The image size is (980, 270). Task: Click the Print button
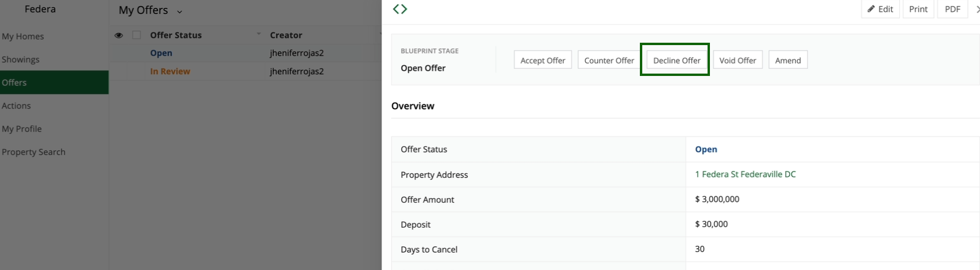point(918,9)
